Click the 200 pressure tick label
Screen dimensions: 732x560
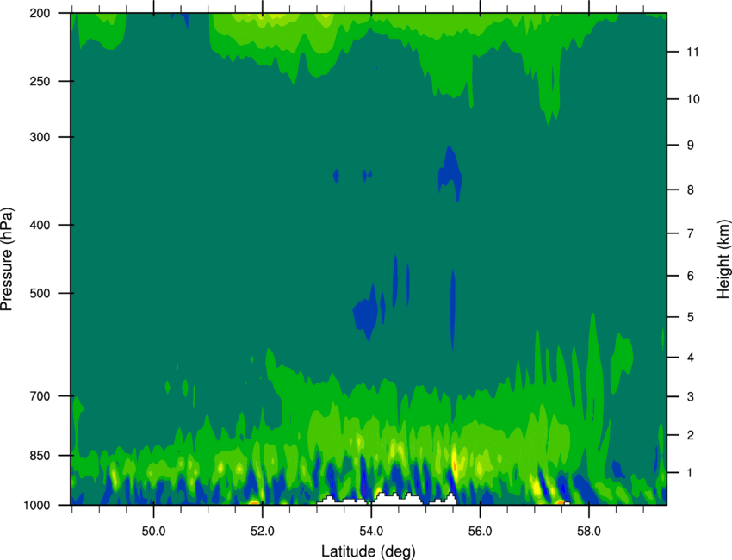coord(40,14)
